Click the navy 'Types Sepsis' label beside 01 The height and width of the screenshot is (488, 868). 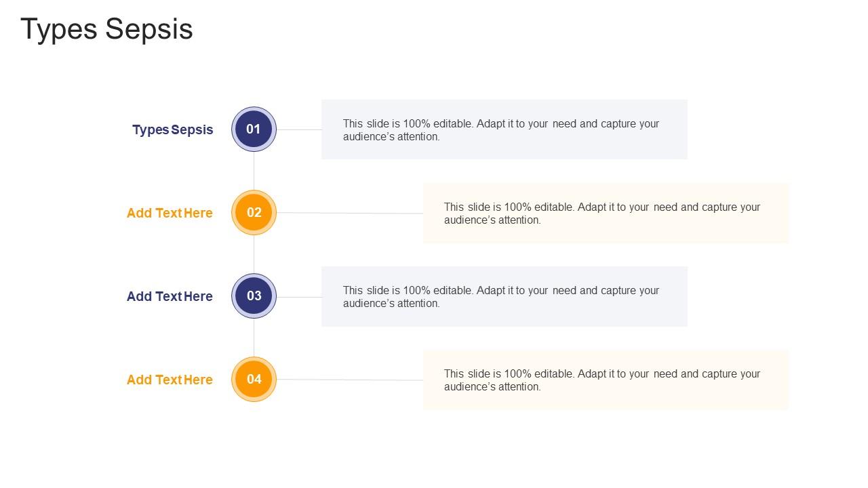[173, 129]
